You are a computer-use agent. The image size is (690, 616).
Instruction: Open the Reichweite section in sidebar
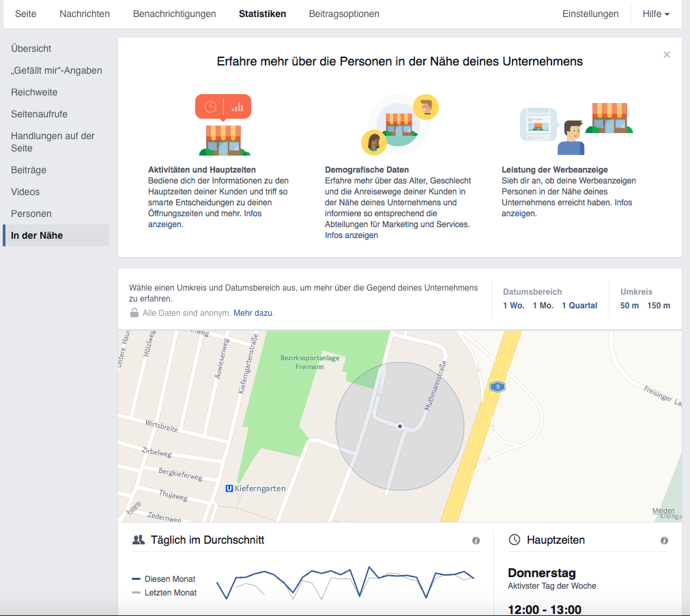(34, 92)
